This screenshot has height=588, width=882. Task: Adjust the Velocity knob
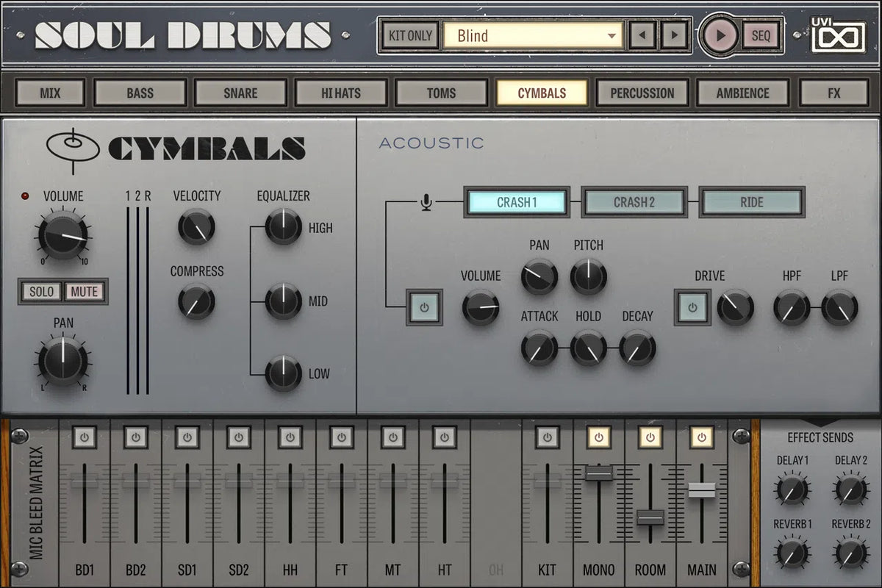pos(196,225)
